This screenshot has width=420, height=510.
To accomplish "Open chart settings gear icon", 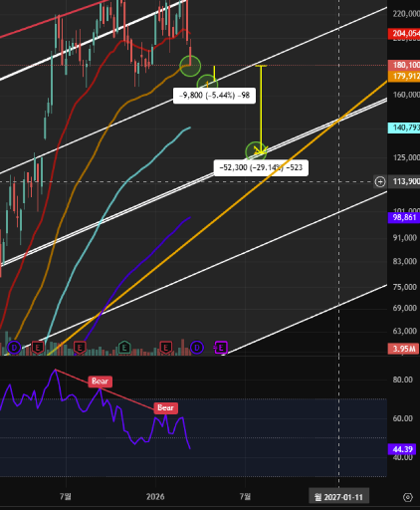I will pyautogui.click(x=408, y=497).
